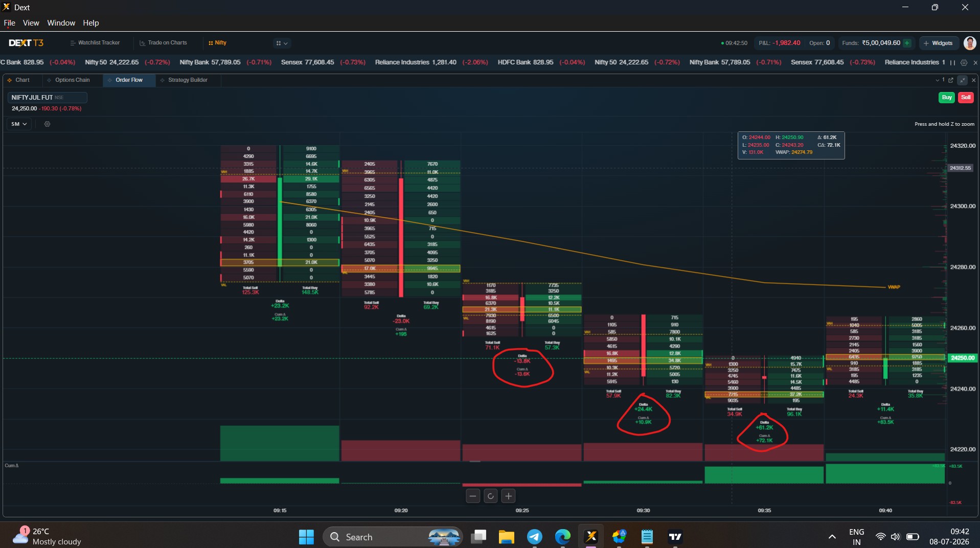Open the View menu
Image resolution: width=980 pixels, height=548 pixels.
tap(31, 23)
